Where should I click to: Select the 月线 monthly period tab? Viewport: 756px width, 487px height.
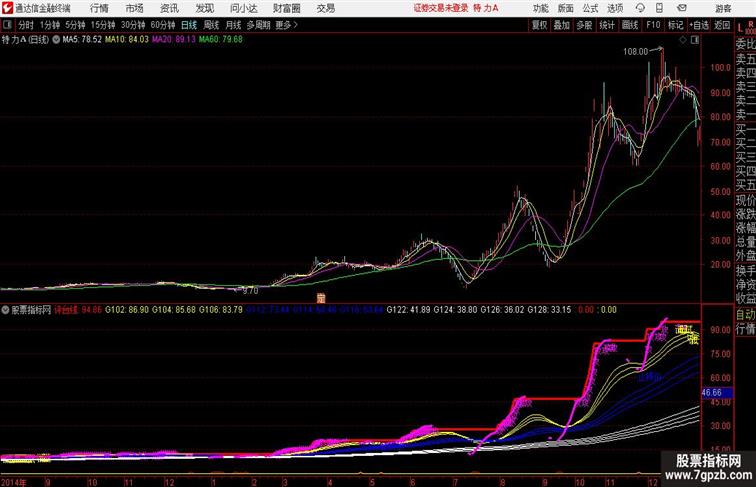pyautogui.click(x=233, y=25)
